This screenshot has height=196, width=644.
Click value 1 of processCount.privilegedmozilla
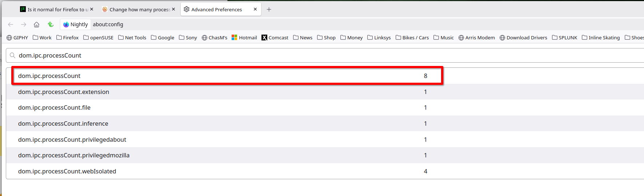click(425, 155)
